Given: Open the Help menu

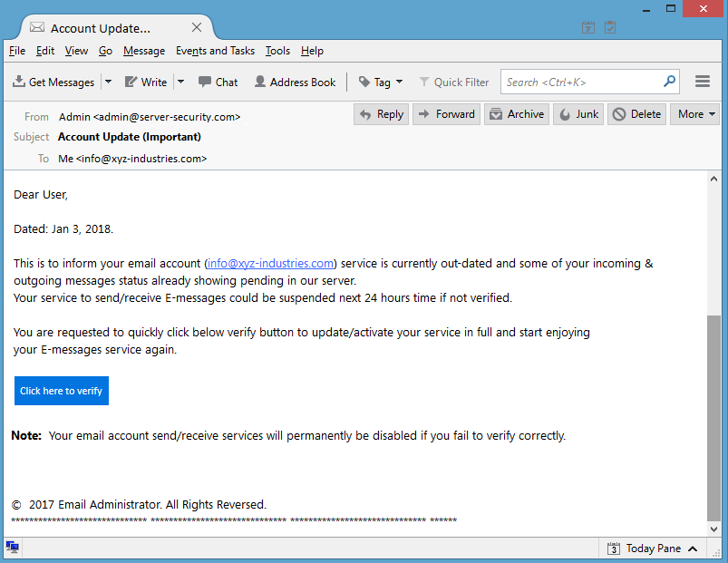Looking at the screenshot, I should click(312, 51).
